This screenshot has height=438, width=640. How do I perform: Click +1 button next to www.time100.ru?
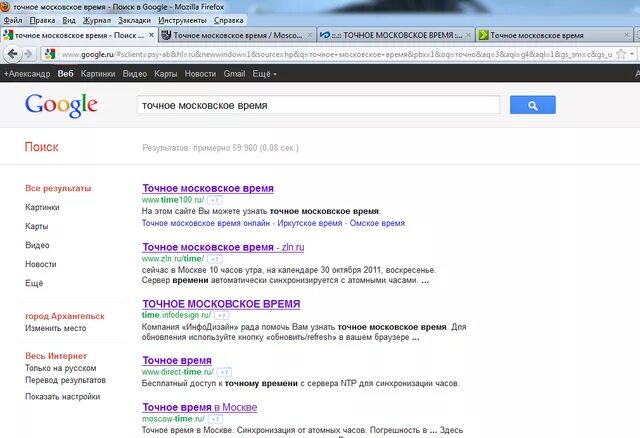point(215,200)
